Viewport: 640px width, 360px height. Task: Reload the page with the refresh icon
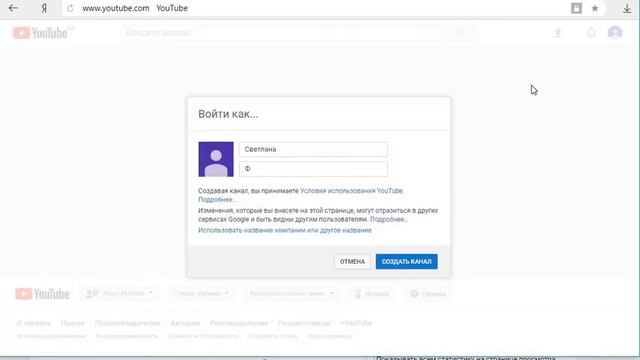coord(70,8)
